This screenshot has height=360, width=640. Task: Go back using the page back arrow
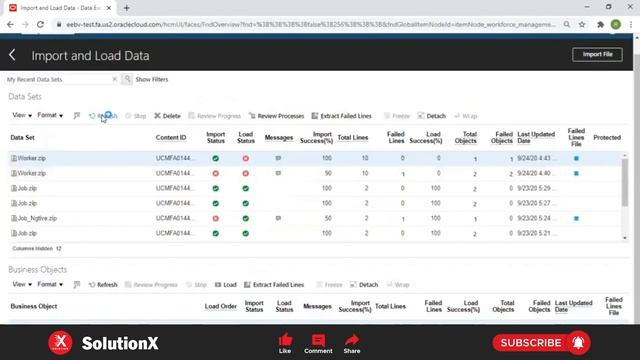point(12,55)
